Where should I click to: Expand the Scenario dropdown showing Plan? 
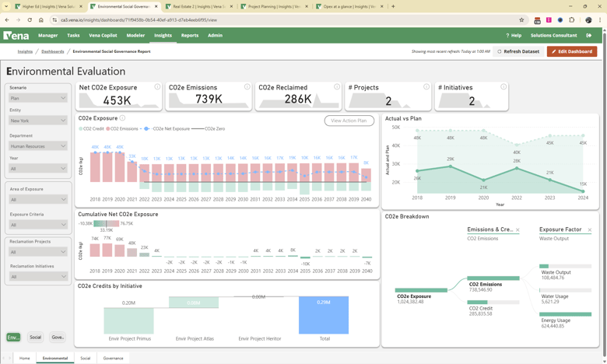point(37,99)
